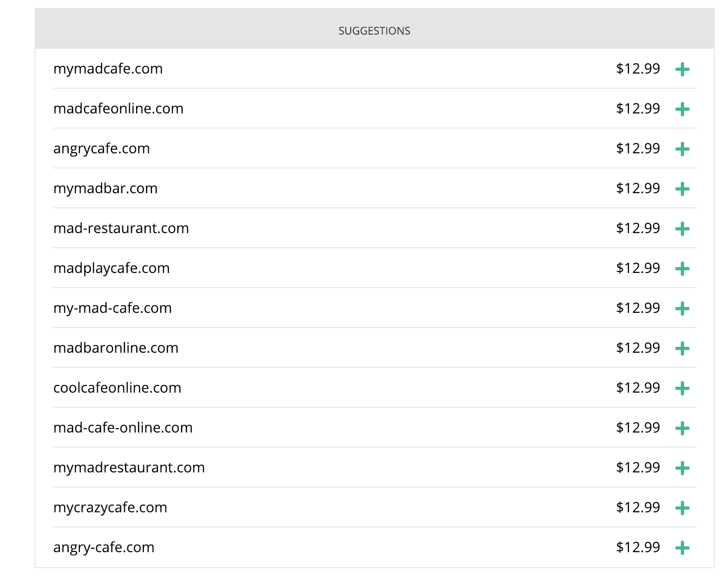
Task: Select the angrycafe.com suggestion text
Action: point(102,149)
